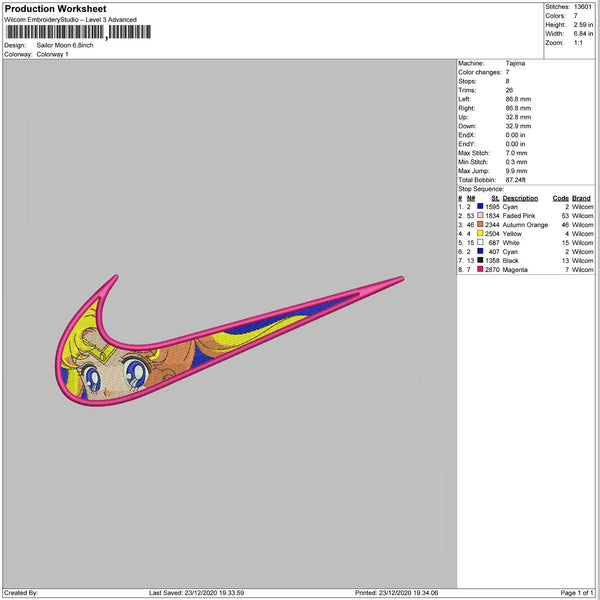Screen dimensions: 600x600
Task: Click the Height value '2.59 in'
Action: click(583, 25)
